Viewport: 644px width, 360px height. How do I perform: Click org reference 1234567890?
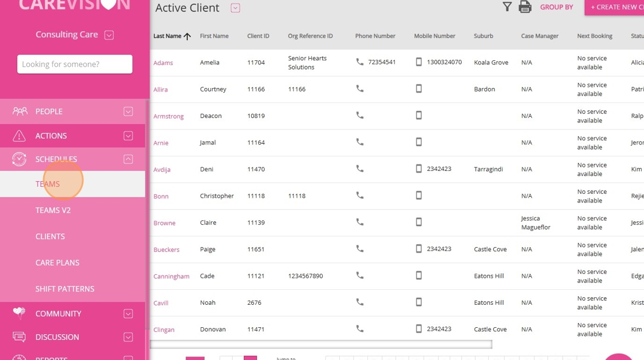(305, 276)
